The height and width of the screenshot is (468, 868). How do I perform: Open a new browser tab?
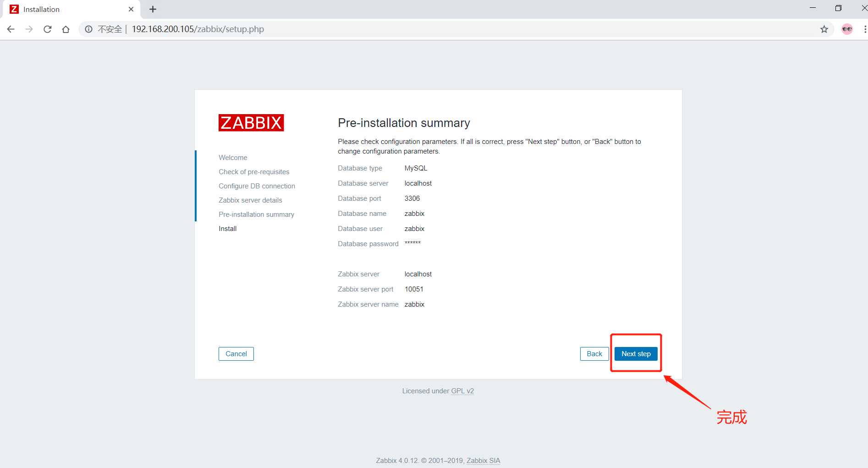click(x=153, y=9)
